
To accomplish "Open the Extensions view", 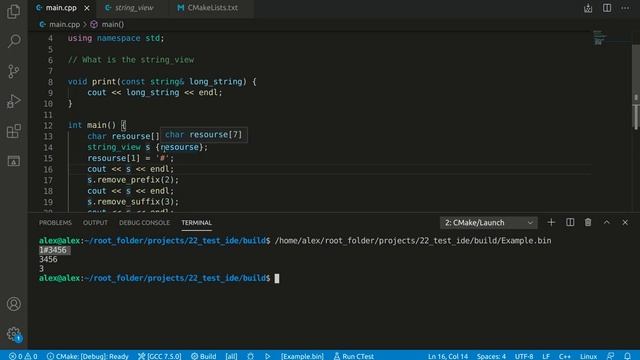I will pos(13,131).
